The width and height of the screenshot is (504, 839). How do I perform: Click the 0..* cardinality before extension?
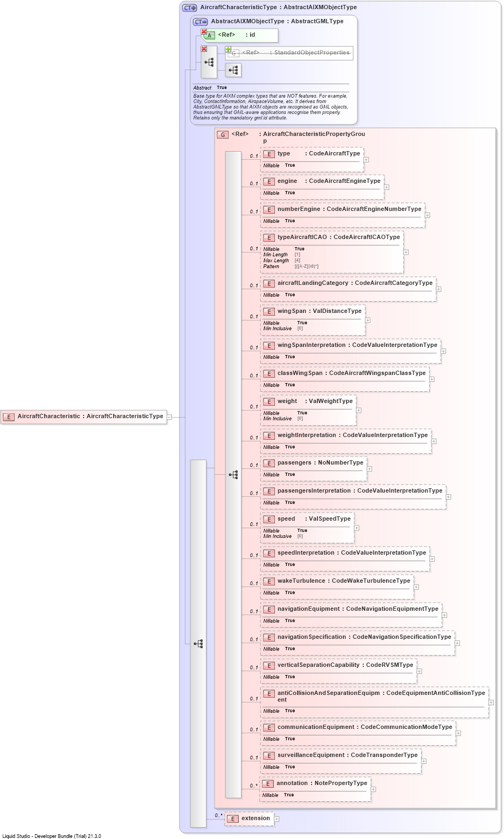[x=218, y=815]
